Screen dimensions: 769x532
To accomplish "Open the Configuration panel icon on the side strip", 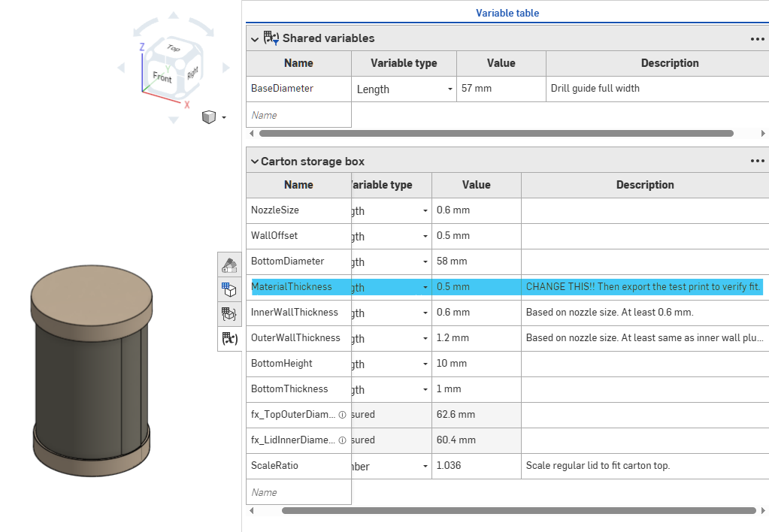I will [229, 289].
